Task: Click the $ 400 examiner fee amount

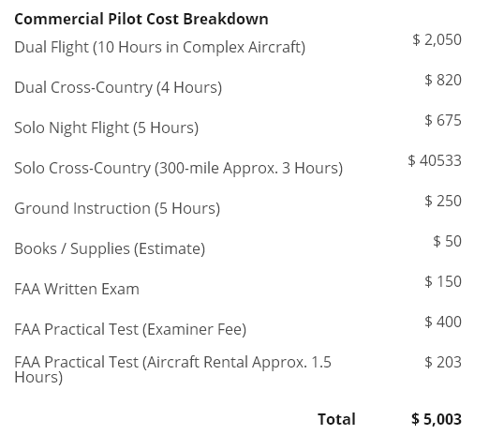Action: coord(443,322)
